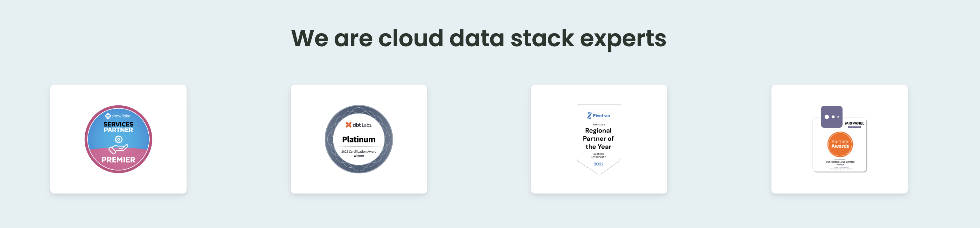Click the Snowflake logo in the first badge

click(x=118, y=116)
